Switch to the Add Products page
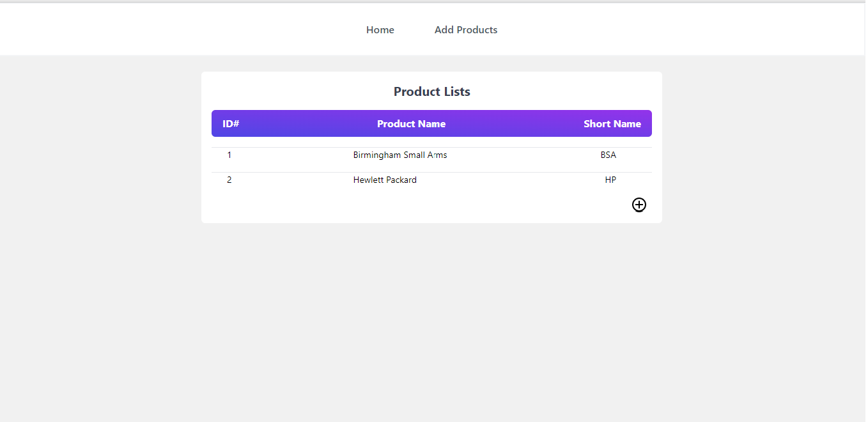868x422 pixels. [466, 29]
